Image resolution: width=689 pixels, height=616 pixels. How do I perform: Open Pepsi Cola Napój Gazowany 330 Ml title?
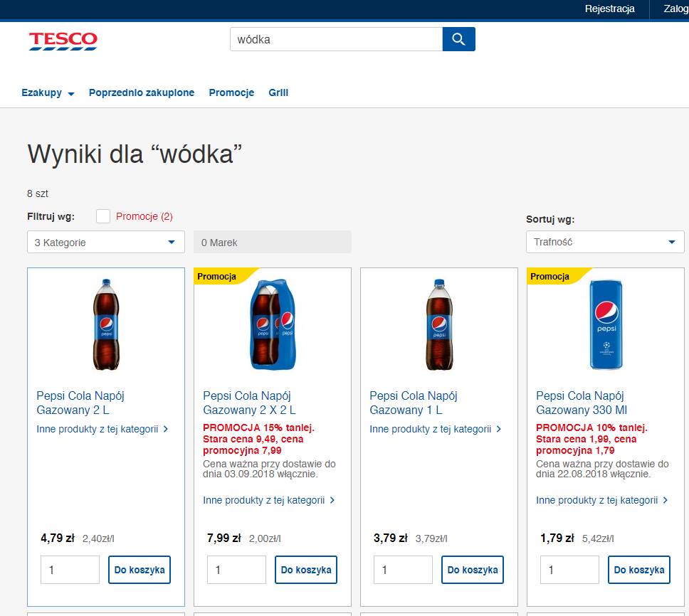pos(582,403)
